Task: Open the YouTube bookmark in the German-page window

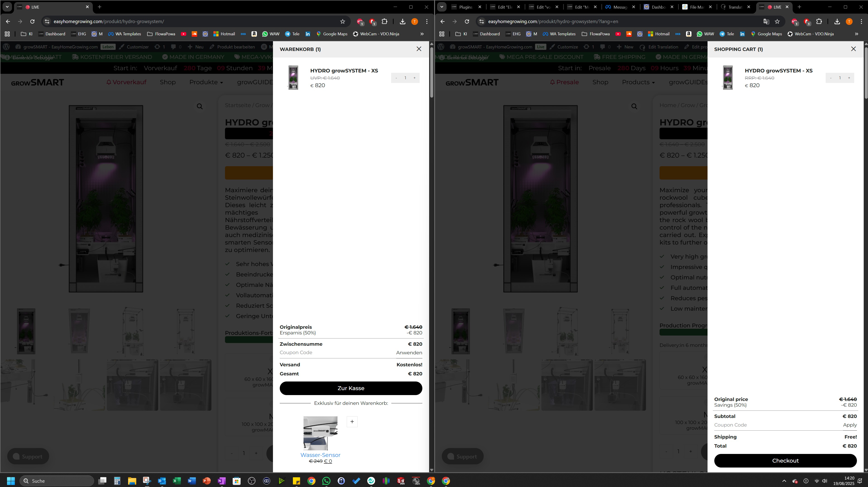Action: click(x=184, y=34)
